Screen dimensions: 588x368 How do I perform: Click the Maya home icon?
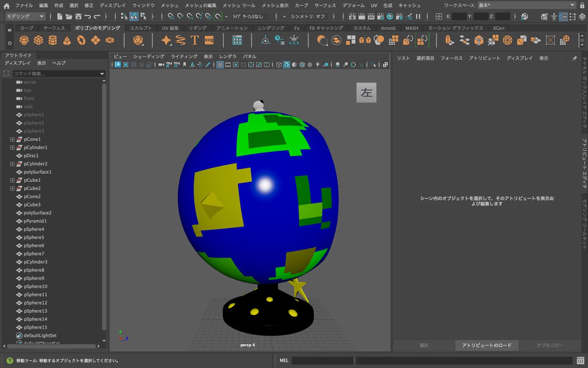(6, 5)
